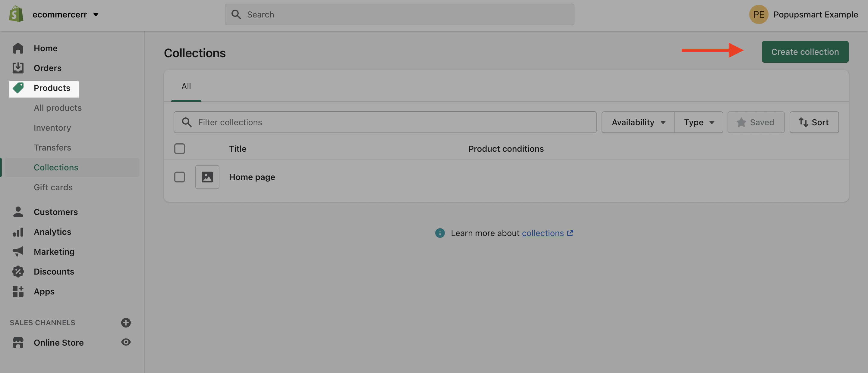The width and height of the screenshot is (868, 373).
Task: Click the Apps icon in sidebar
Action: tap(17, 291)
